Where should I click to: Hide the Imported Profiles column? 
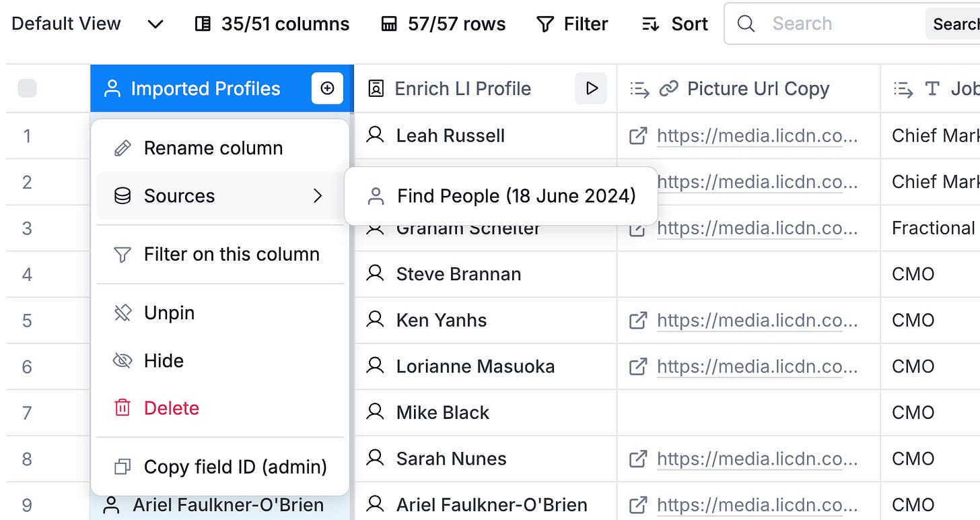[164, 360]
